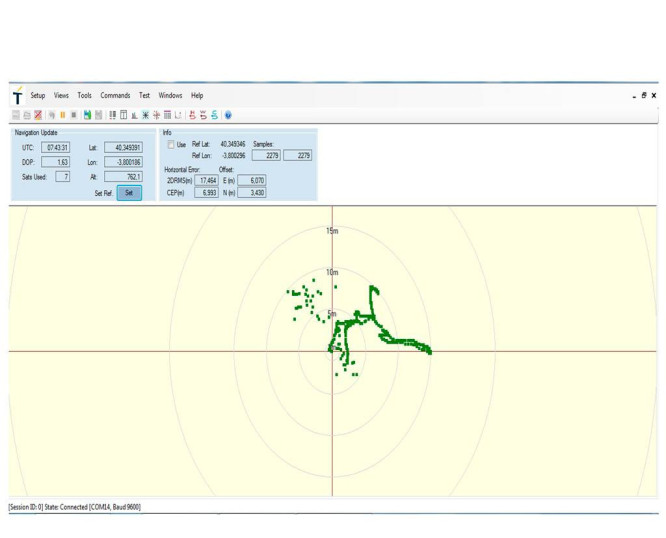Open the Commands menu
Image resolution: width=666 pixels, height=538 pixels.
[115, 96]
